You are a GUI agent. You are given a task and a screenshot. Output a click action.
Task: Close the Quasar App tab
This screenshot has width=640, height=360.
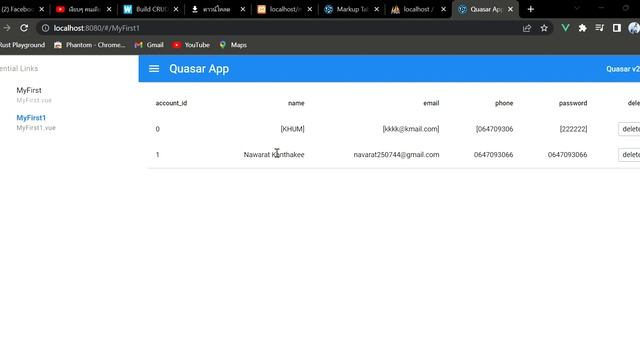(x=510, y=9)
